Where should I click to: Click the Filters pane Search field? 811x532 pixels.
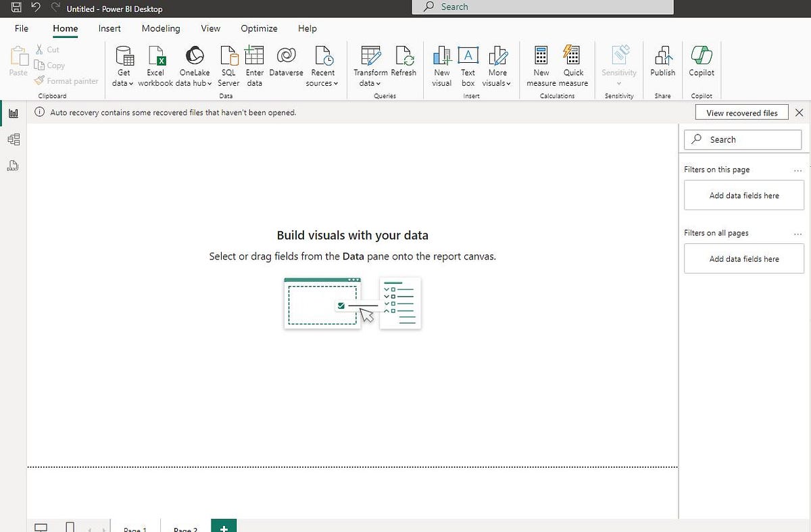(743, 139)
